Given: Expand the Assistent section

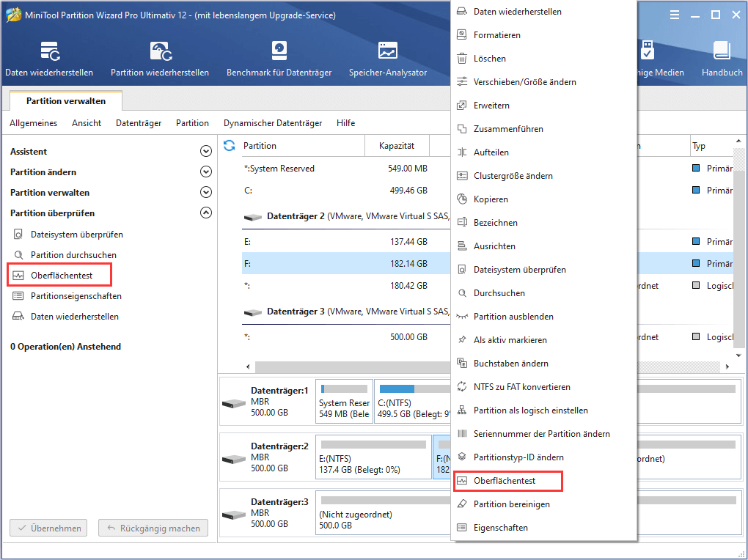Looking at the screenshot, I should pyautogui.click(x=205, y=151).
